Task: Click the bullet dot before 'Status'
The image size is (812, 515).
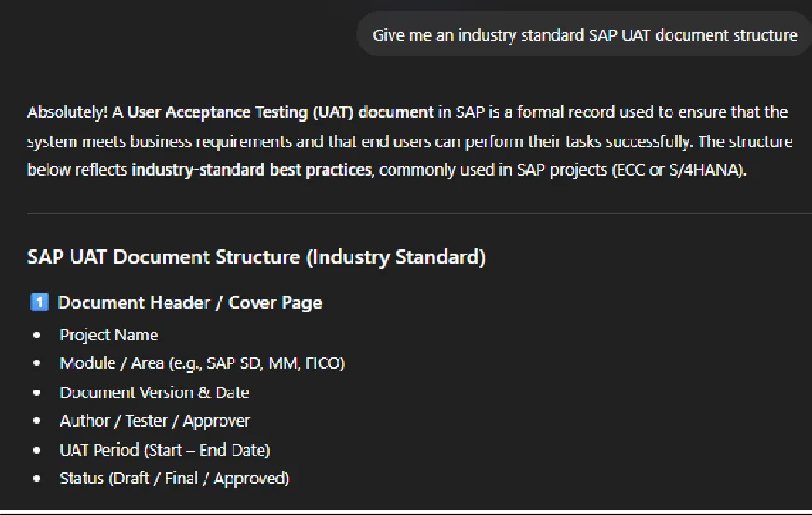Action: tap(37, 478)
